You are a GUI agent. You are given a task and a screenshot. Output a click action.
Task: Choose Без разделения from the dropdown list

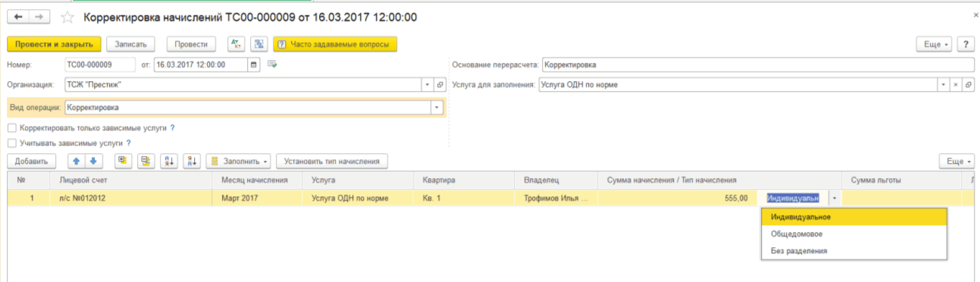tap(854, 250)
